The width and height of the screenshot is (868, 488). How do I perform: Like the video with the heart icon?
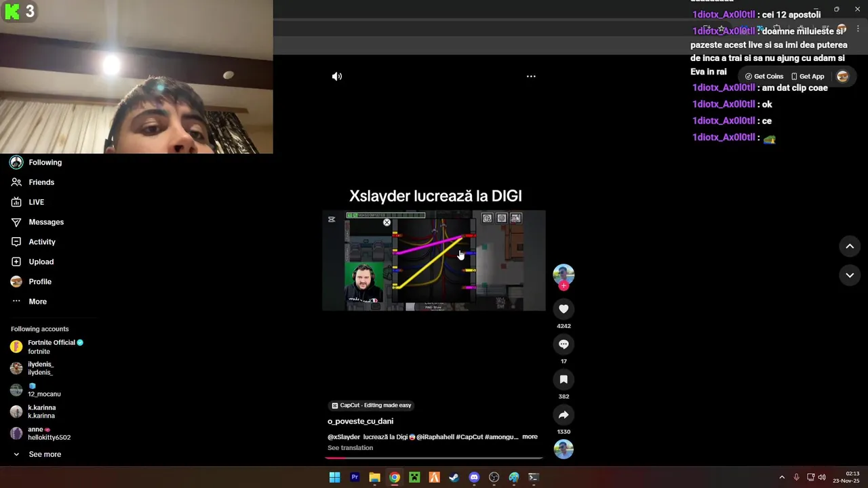564,309
